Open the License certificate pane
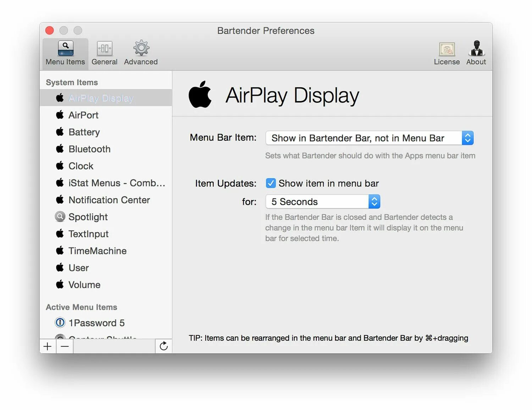532x410 pixels. pos(447,53)
